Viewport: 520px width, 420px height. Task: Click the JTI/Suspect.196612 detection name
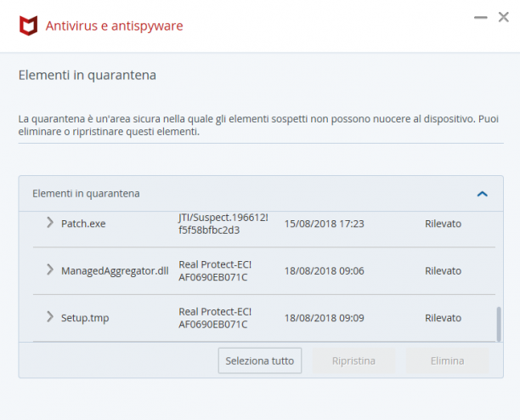click(x=223, y=224)
